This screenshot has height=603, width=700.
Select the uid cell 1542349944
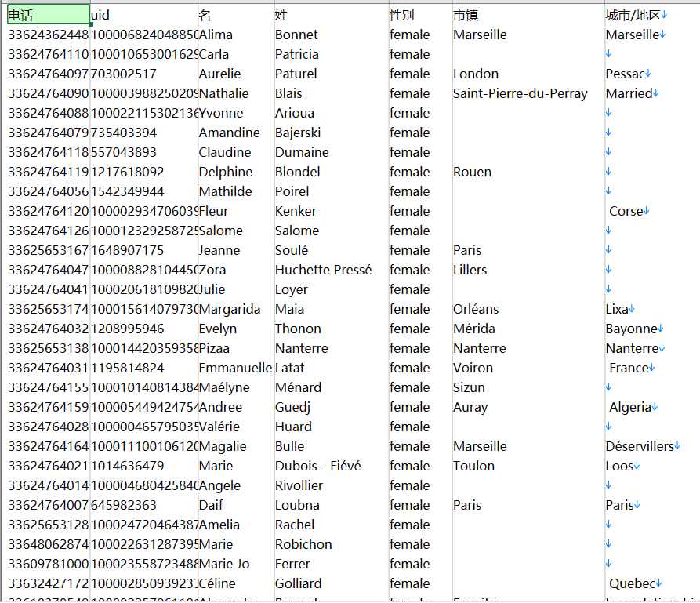click(x=143, y=191)
